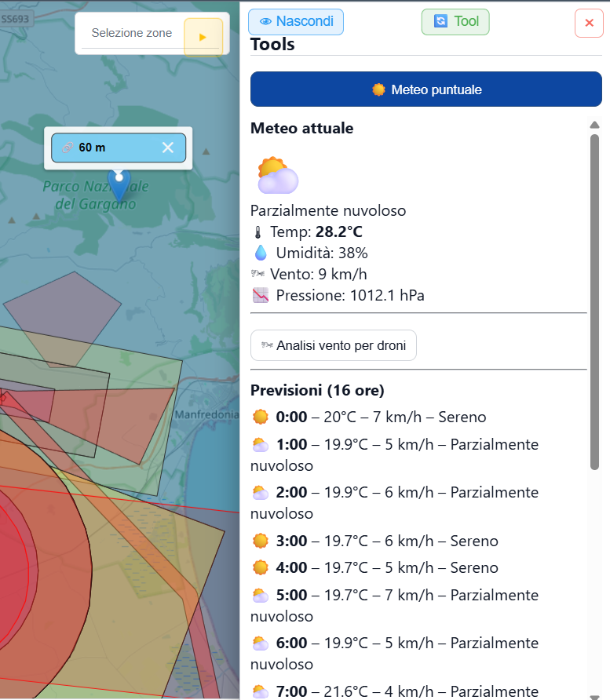Screen dimensions: 610x700
Task: Click the refresh icon in Tool button
Action: click(440, 21)
